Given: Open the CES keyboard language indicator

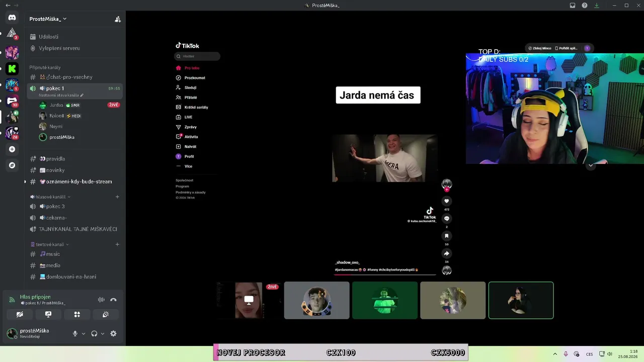Looking at the screenshot, I should (x=589, y=354).
